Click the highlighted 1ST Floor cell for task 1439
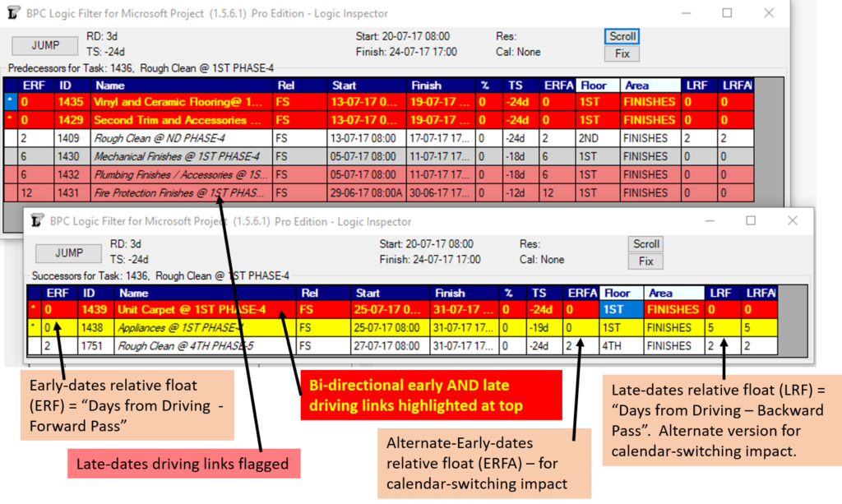The width and height of the screenshot is (842, 504). click(621, 309)
